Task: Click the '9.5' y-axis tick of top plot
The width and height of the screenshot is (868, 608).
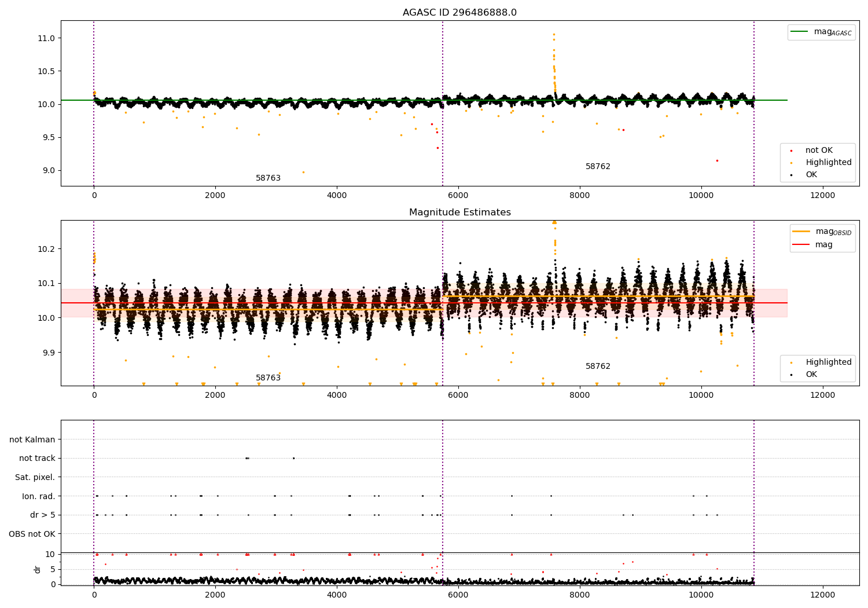Action: pyautogui.click(x=50, y=138)
